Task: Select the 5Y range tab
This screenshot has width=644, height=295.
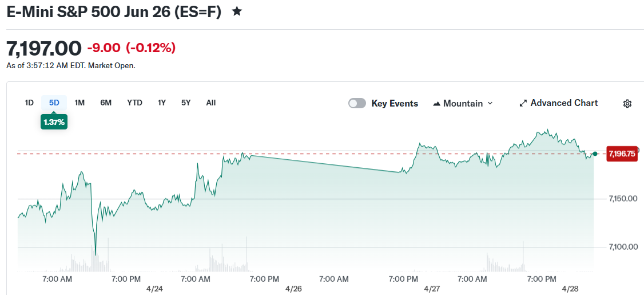Action: (186, 103)
